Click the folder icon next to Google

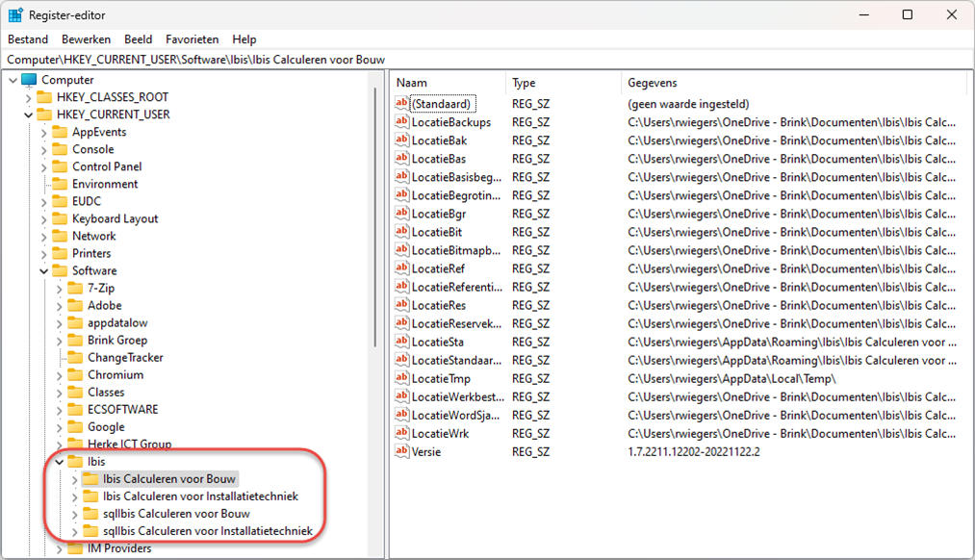coord(75,426)
